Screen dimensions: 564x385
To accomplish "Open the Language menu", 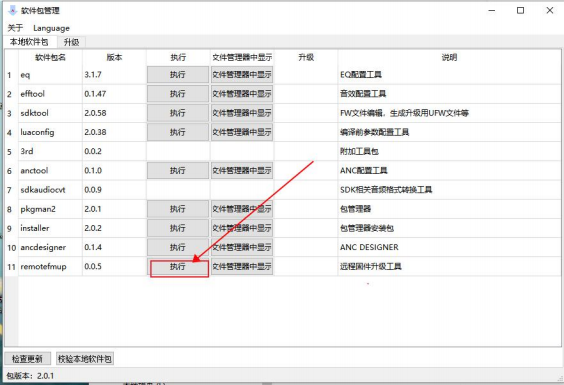I will (x=51, y=28).
